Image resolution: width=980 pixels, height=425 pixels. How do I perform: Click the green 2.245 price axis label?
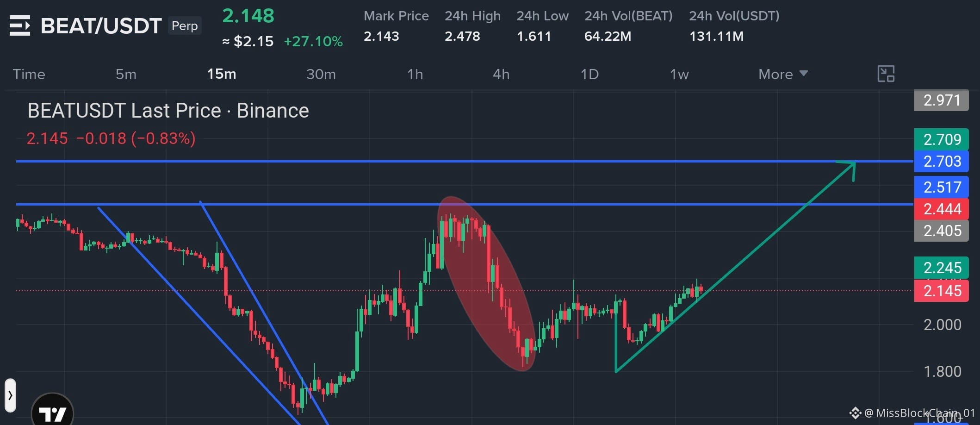coord(942,268)
